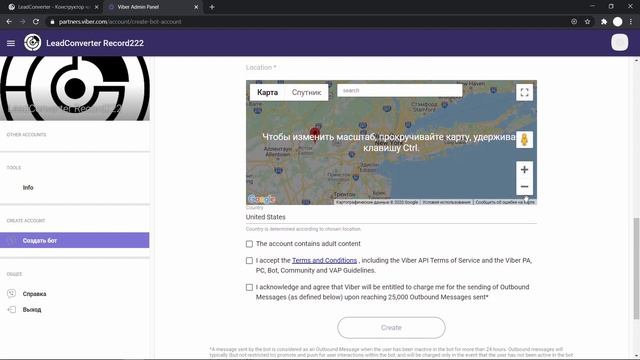Click the Справка help icon in sidebar

point(11,293)
